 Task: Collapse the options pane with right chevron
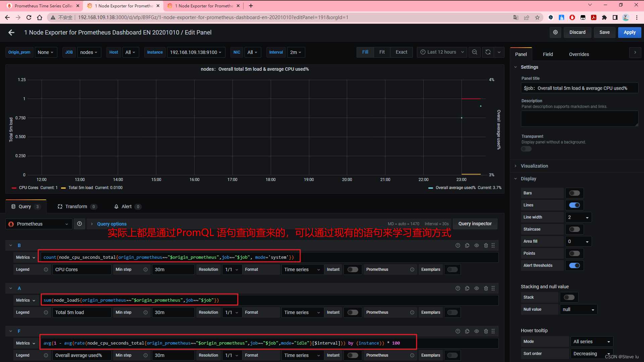coord(635,53)
